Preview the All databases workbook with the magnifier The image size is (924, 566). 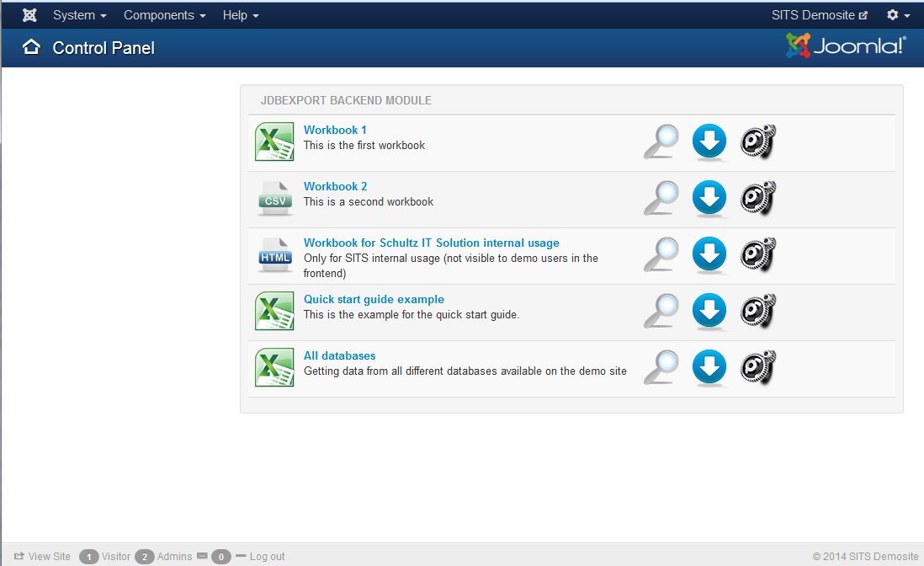click(661, 367)
